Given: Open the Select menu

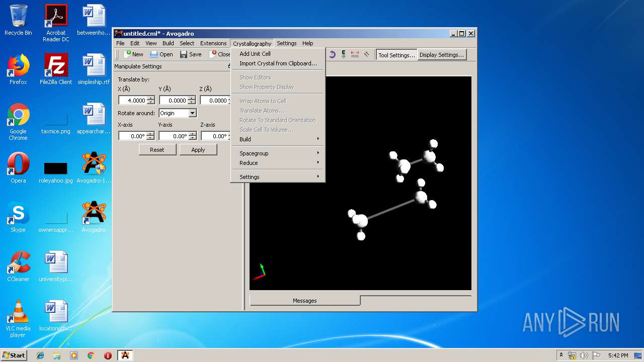Looking at the screenshot, I should pyautogui.click(x=187, y=43).
